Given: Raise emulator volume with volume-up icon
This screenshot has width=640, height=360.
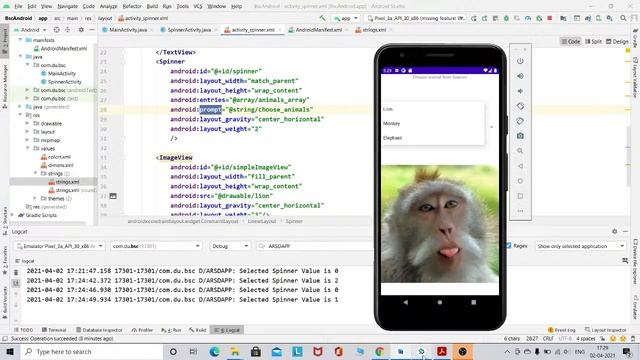Looking at the screenshot, I should tap(520, 76).
